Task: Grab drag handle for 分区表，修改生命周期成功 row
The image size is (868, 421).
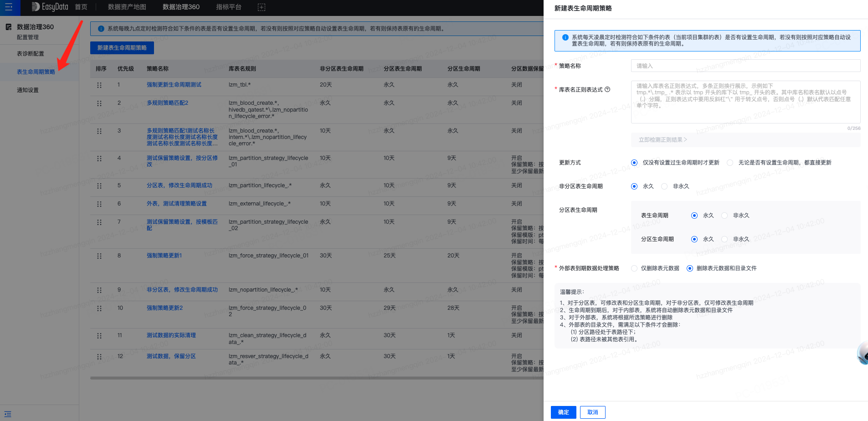Action: 99,186
